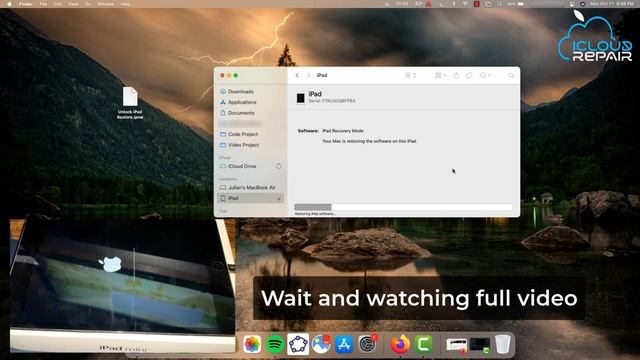
Task: Open the image viewer app with badge in Dock
Action: tap(322, 344)
